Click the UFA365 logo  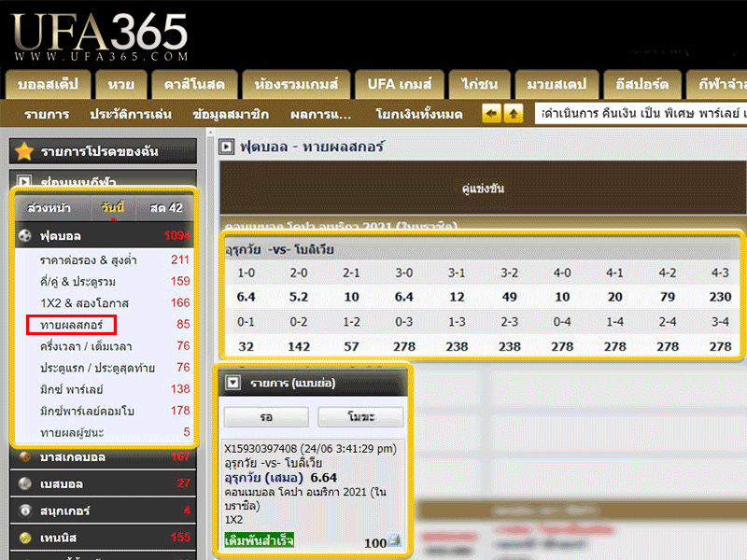point(100,36)
